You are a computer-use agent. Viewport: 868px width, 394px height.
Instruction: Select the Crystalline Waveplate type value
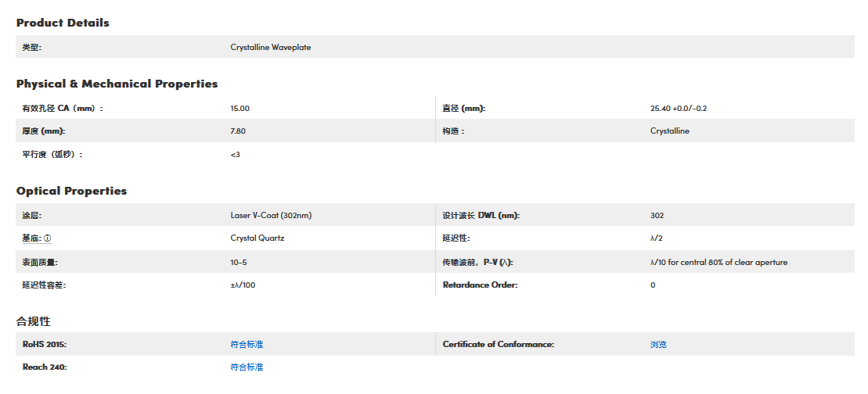click(x=270, y=48)
